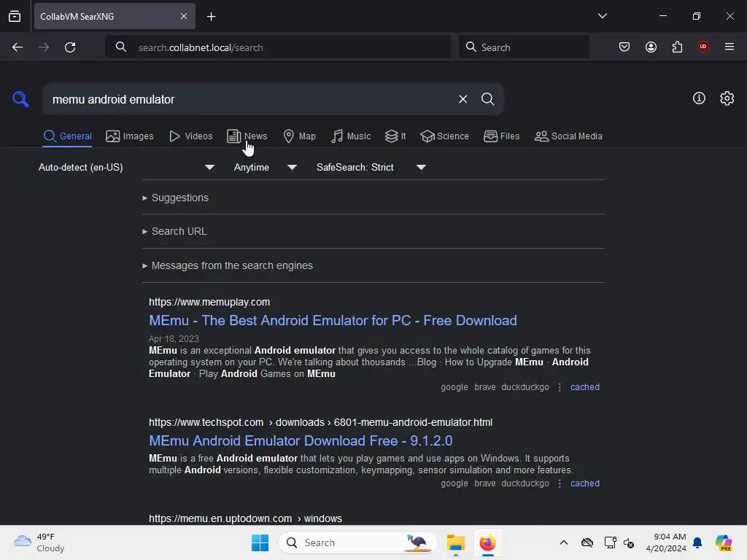This screenshot has width=747, height=560.
Task: Open Firefox View icon
Action: coord(15,16)
